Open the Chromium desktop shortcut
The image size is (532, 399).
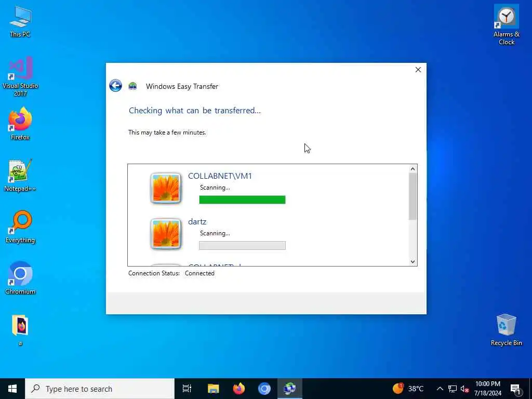pyautogui.click(x=20, y=278)
